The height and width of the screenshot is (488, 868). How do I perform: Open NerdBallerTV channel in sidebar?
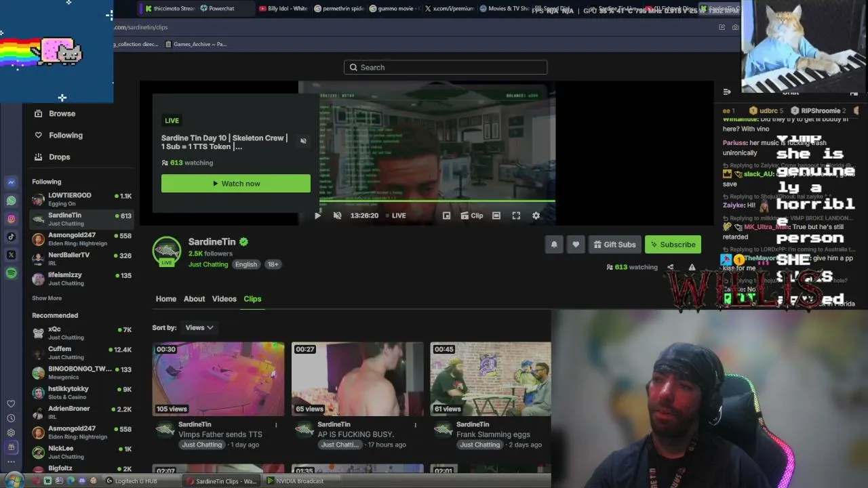(x=81, y=259)
